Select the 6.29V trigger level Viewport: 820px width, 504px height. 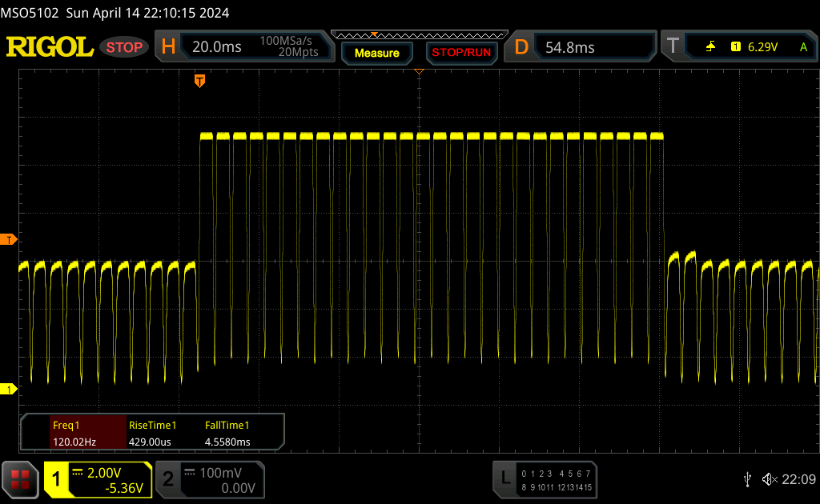[x=762, y=47]
